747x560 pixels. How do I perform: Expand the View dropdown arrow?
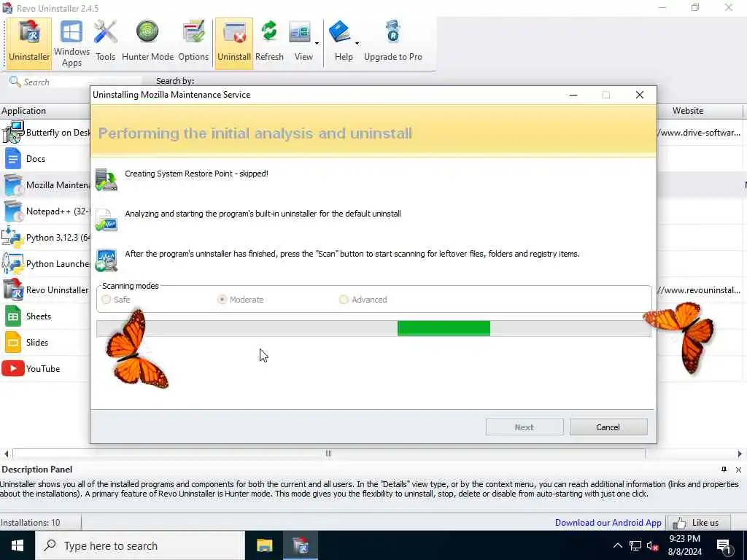point(317,43)
